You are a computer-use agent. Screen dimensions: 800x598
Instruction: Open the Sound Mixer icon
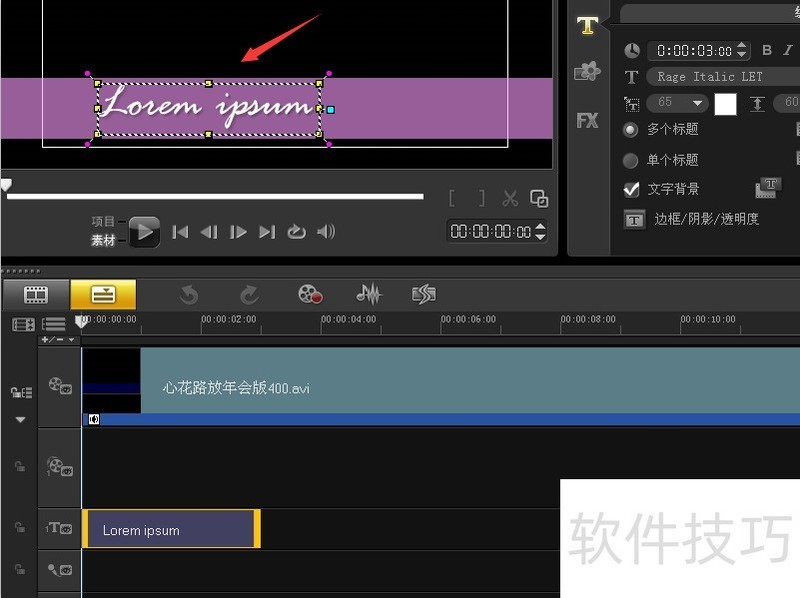coord(369,294)
